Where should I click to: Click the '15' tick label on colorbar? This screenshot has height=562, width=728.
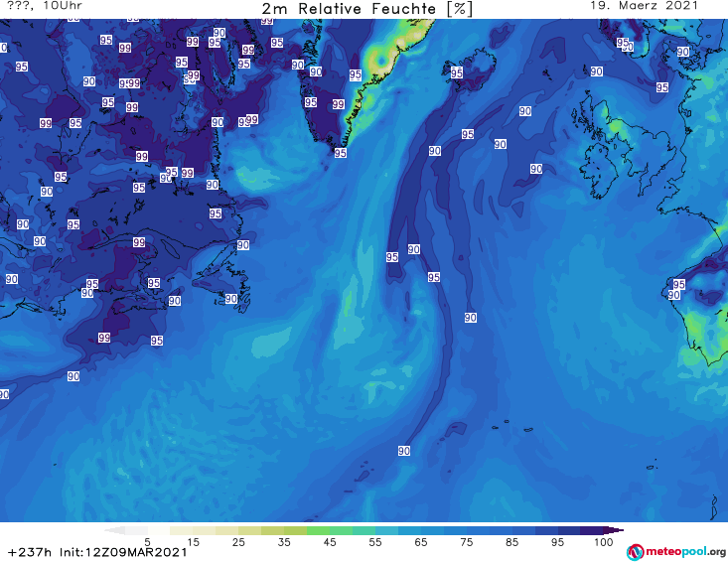point(193,542)
